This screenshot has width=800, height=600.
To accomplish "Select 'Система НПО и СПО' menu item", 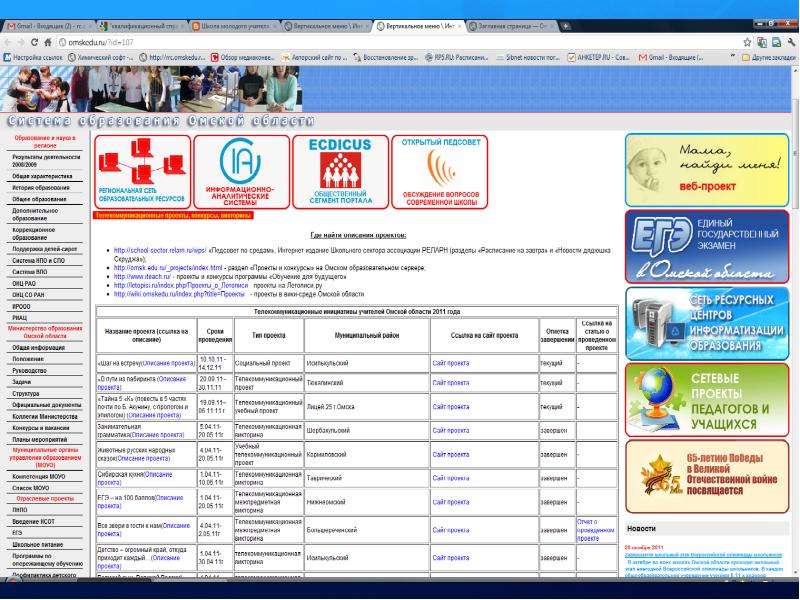I will point(38,260).
